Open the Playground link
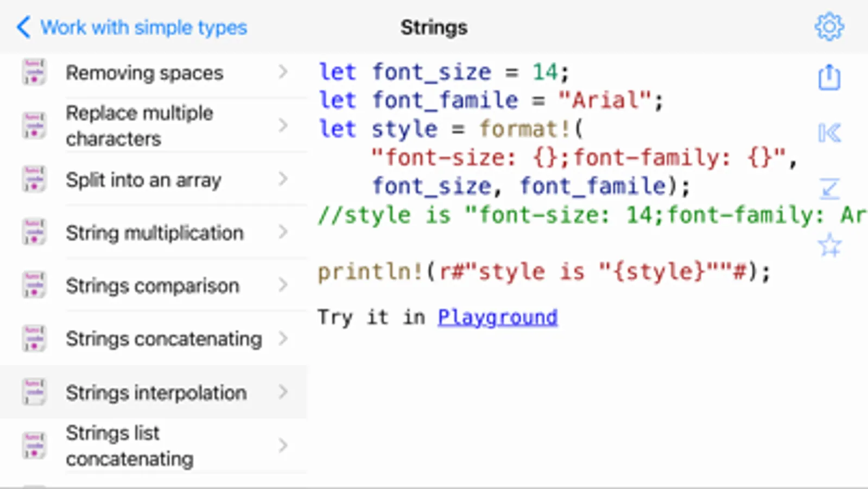 coord(497,317)
